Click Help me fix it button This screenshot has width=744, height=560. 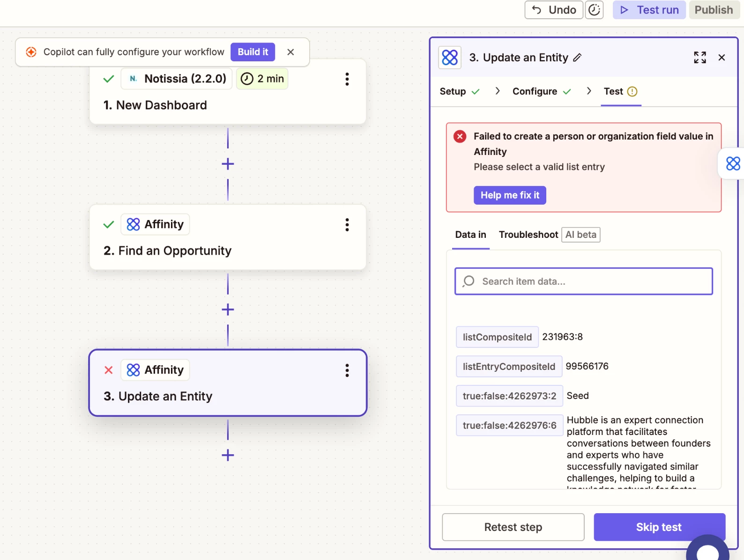pyautogui.click(x=510, y=195)
